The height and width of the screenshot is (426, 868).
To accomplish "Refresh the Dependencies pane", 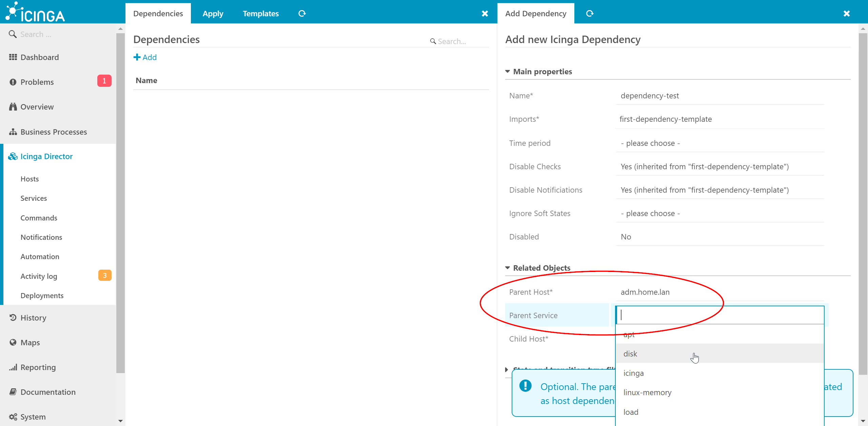I will coord(302,14).
